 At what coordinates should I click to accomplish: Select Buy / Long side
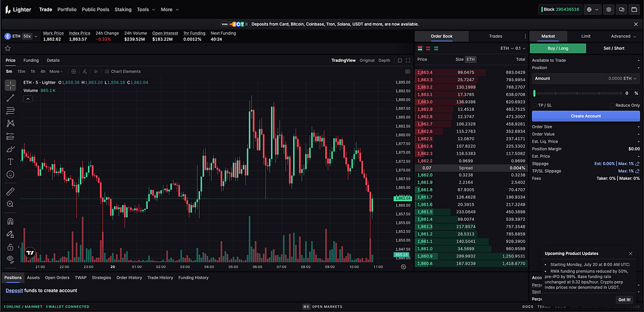point(558,48)
